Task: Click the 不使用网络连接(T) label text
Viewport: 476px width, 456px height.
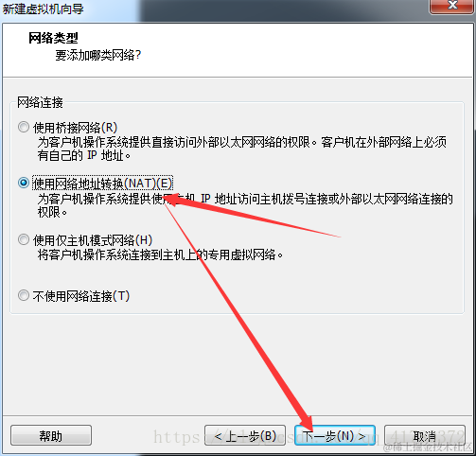Action: tap(81, 296)
